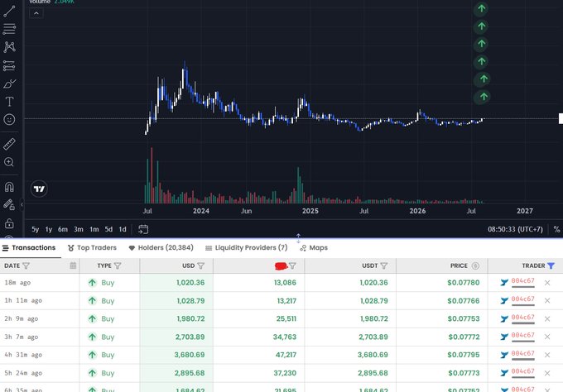Select the 34,763 token amount cell
Image resolution: width=563 pixels, height=392 pixels.
tap(258, 337)
